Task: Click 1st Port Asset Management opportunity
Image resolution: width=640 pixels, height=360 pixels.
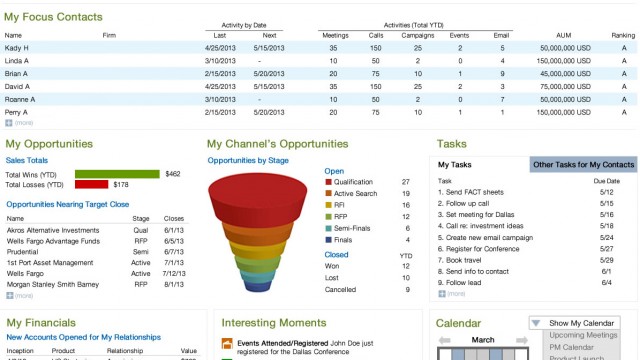Action: 50,263
